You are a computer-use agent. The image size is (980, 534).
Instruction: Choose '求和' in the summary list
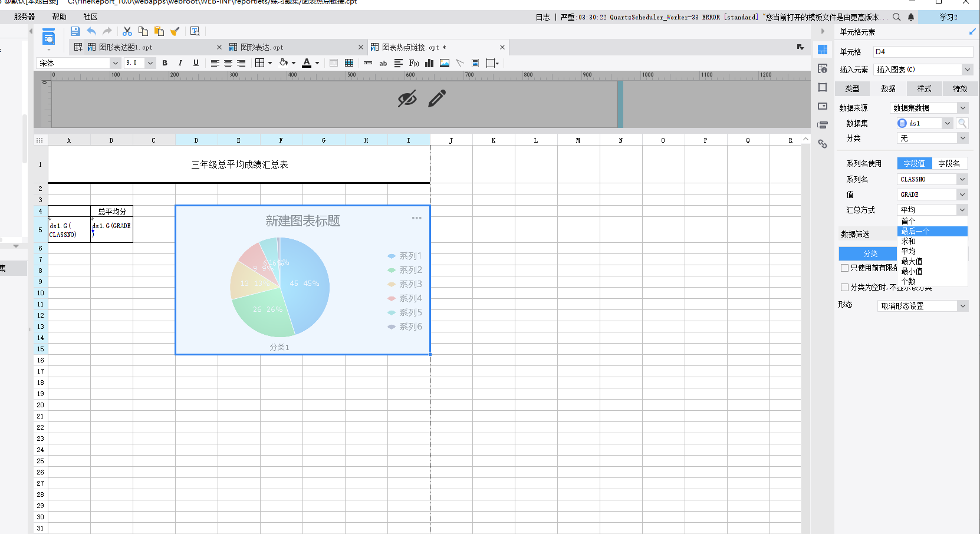(x=932, y=241)
